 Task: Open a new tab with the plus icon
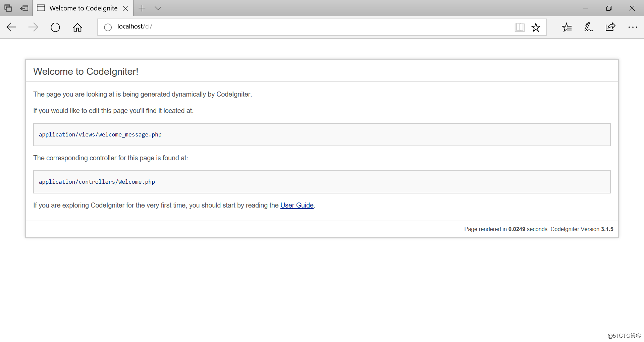pos(142,8)
